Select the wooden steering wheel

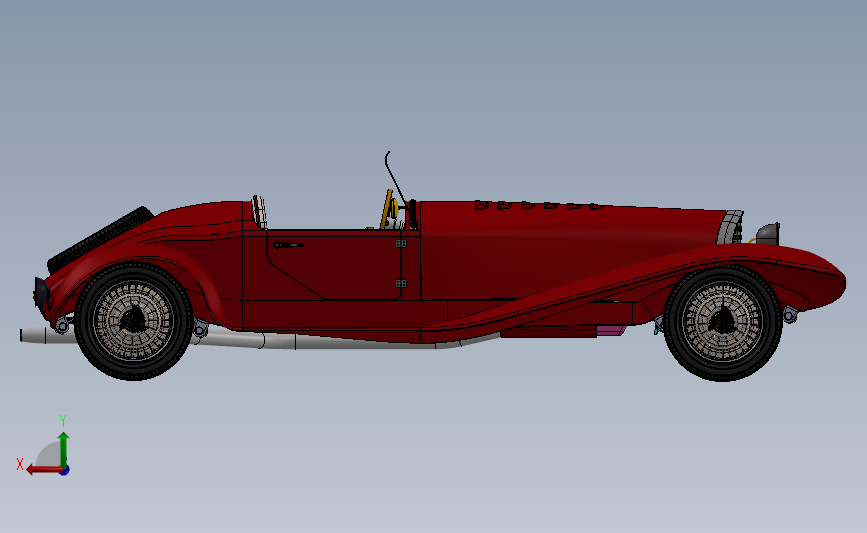coord(387,210)
